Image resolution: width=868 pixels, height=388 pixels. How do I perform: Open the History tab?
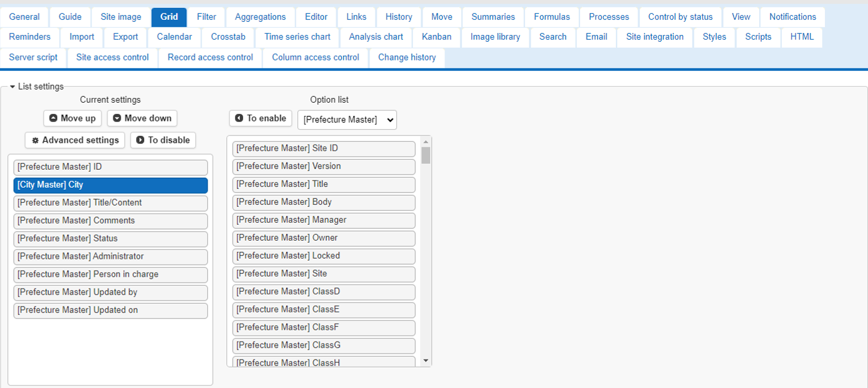point(399,17)
